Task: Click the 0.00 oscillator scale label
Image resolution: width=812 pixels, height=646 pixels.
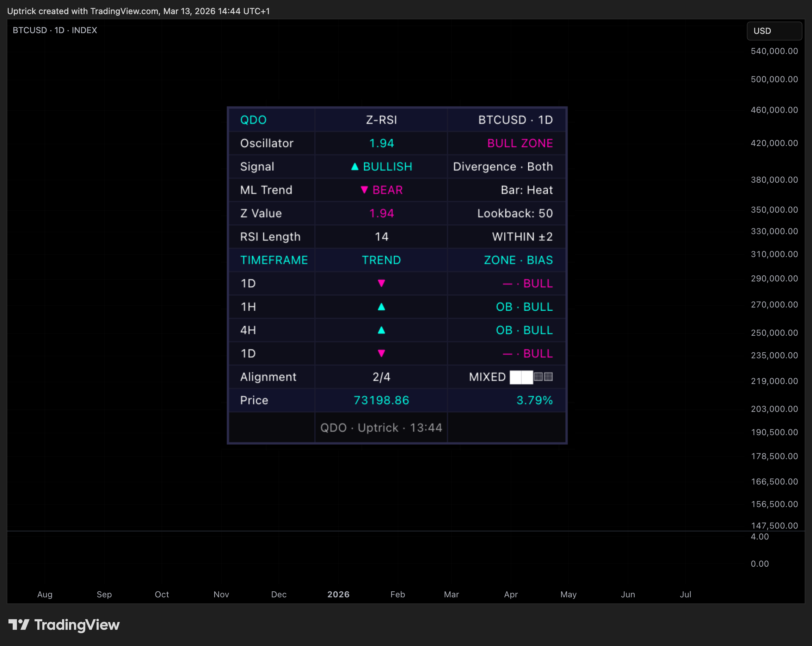Action: (x=759, y=564)
